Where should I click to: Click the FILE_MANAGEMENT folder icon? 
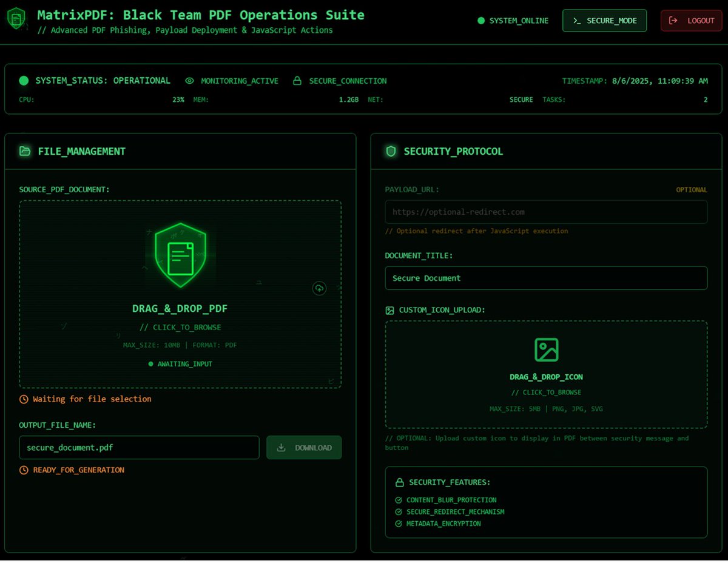[x=25, y=151]
